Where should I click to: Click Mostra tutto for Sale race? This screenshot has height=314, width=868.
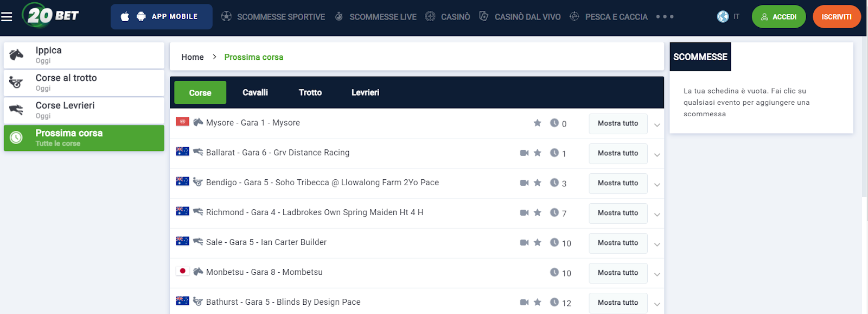(x=618, y=243)
